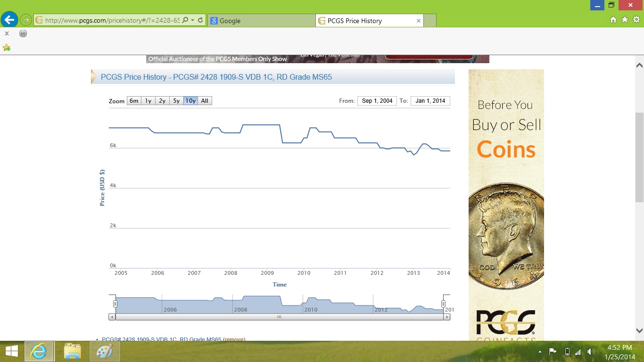Select the 1y zoom range
Screen dimensions: 644x362
[x=148, y=101]
